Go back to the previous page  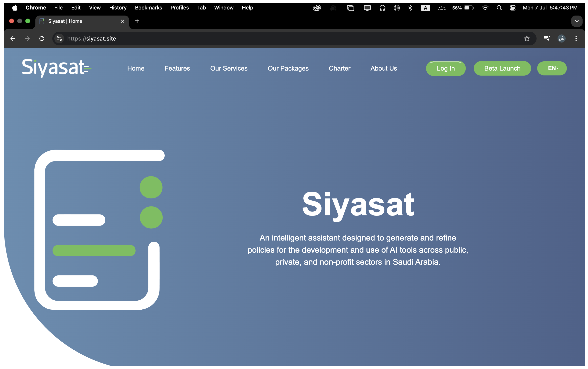click(13, 39)
